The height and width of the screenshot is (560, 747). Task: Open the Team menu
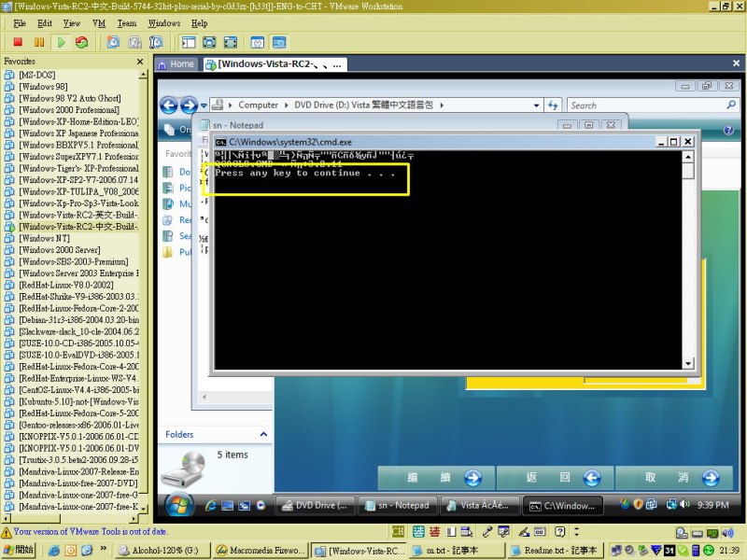(x=127, y=23)
